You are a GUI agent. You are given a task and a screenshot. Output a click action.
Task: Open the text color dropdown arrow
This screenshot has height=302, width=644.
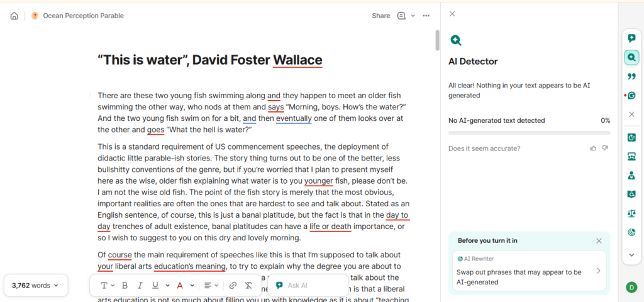(192, 285)
